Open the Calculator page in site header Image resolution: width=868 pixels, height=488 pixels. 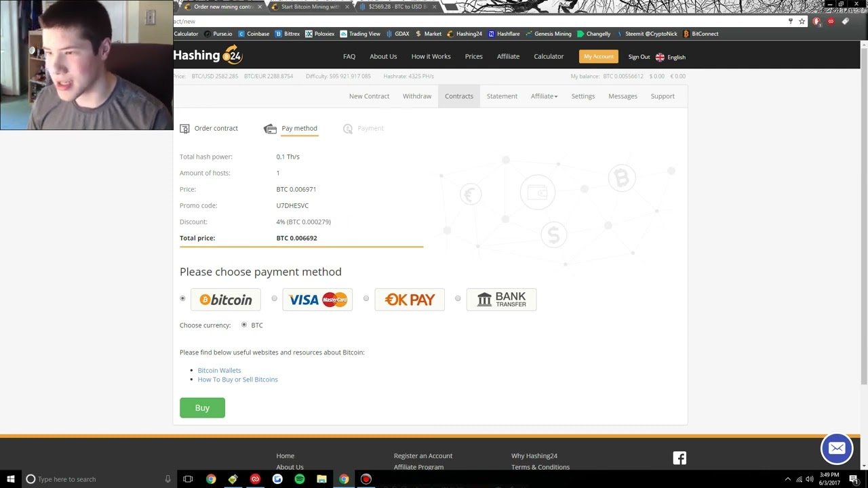pyautogui.click(x=549, y=56)
